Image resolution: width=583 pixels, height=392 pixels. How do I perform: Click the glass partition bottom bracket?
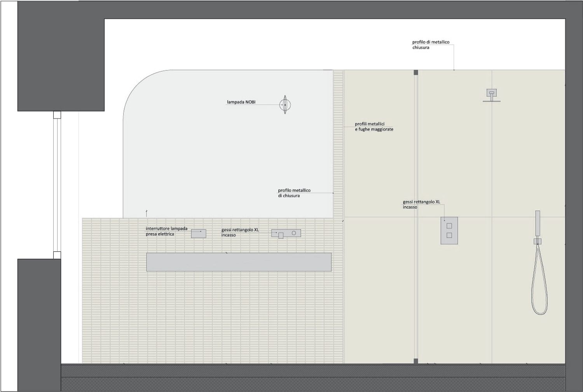[x=416, y=361]
